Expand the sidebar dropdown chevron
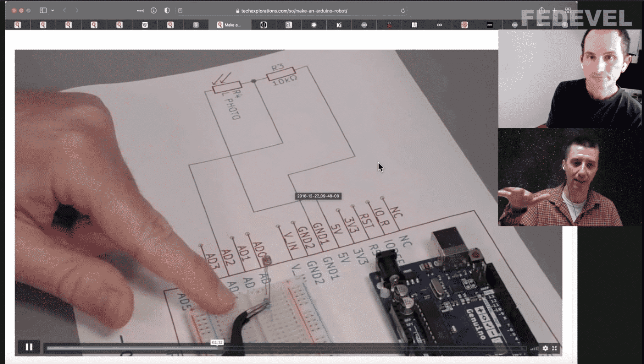Viewport: 644px width, 364px height. (x=53, y=10)
